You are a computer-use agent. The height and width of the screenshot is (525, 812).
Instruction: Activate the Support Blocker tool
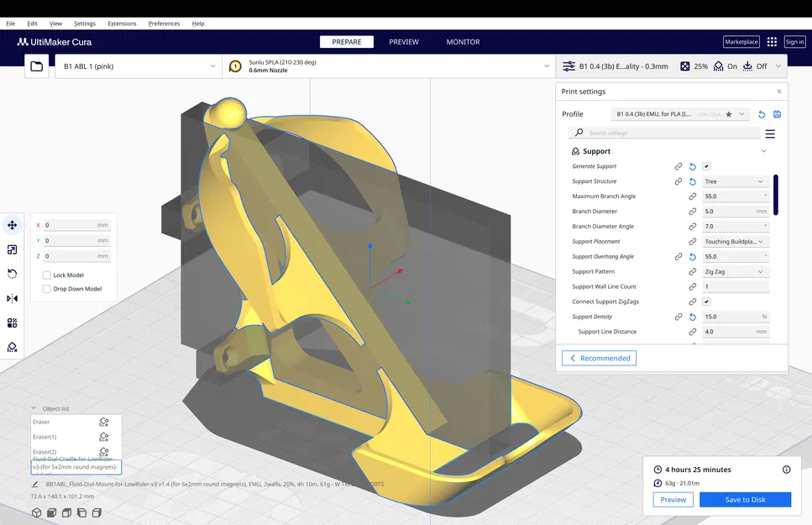pos(11,346)
